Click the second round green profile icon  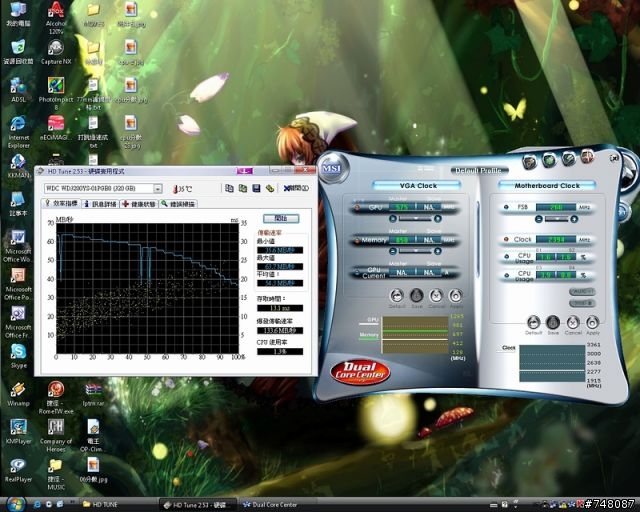coord(549,160)
